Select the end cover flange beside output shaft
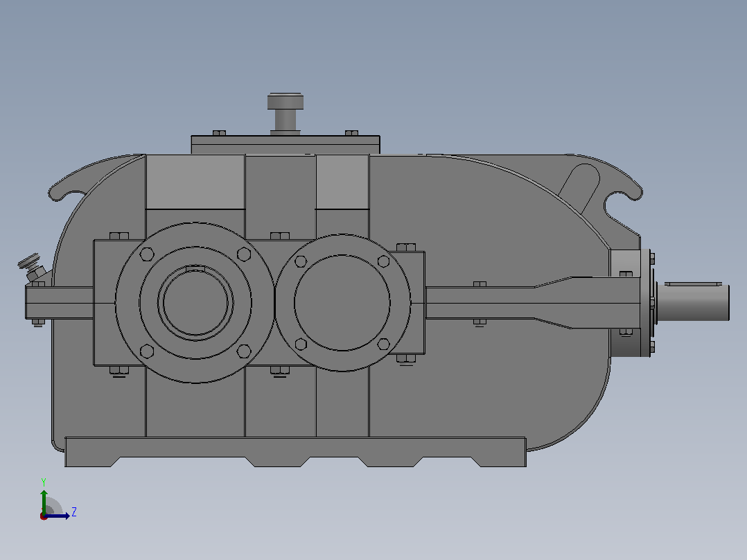 (x=645, y=303)
